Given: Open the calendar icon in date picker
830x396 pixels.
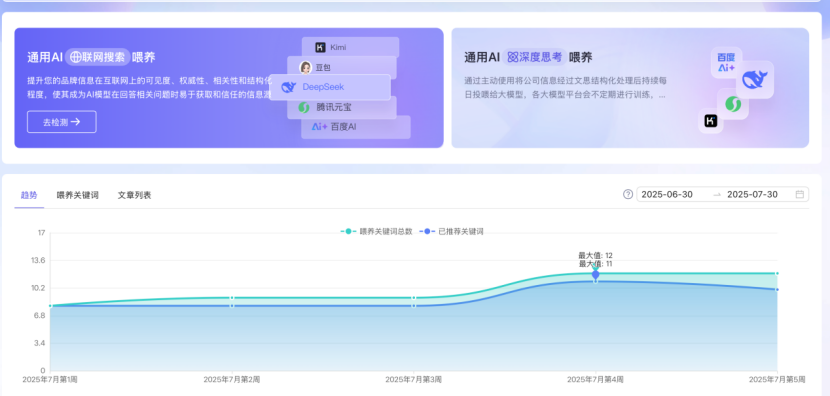Looking at the screenshot, I should (799, 194).
